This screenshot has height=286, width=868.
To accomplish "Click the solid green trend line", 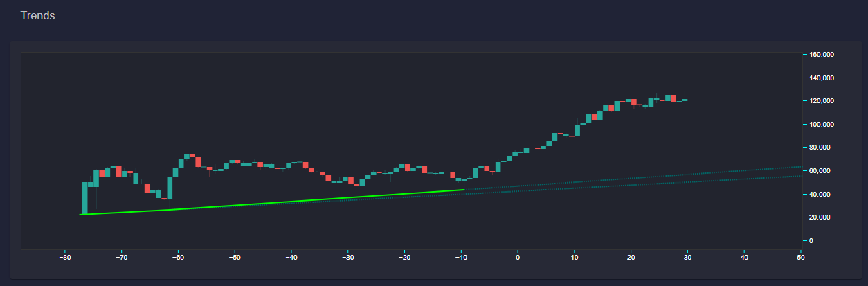I will 272,202.
